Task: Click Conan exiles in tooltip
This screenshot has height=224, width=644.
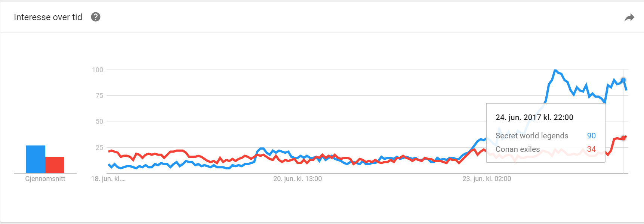Action: (518, 149)
